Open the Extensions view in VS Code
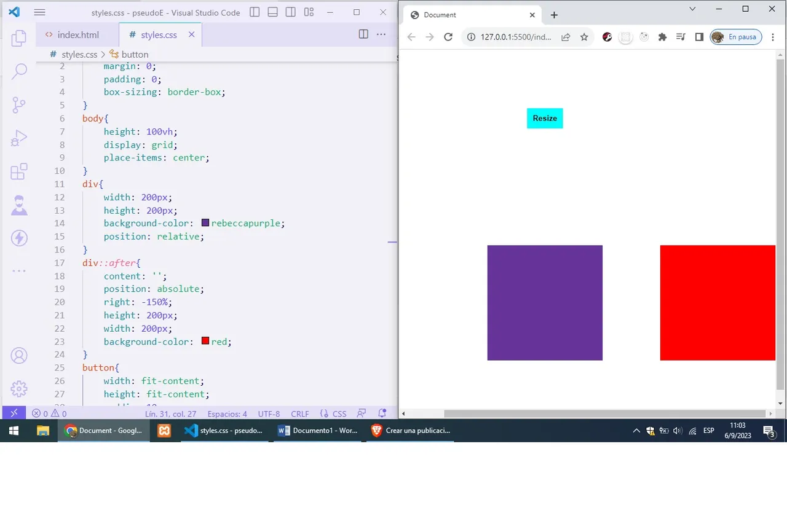The height and width of the screenshot is (532, 787). point(19,171)
